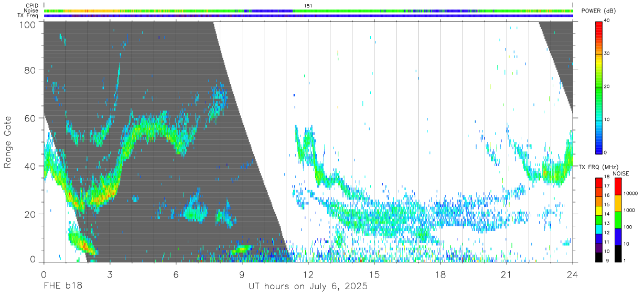Click UT hour axis tick label 3

click(110, 274)
